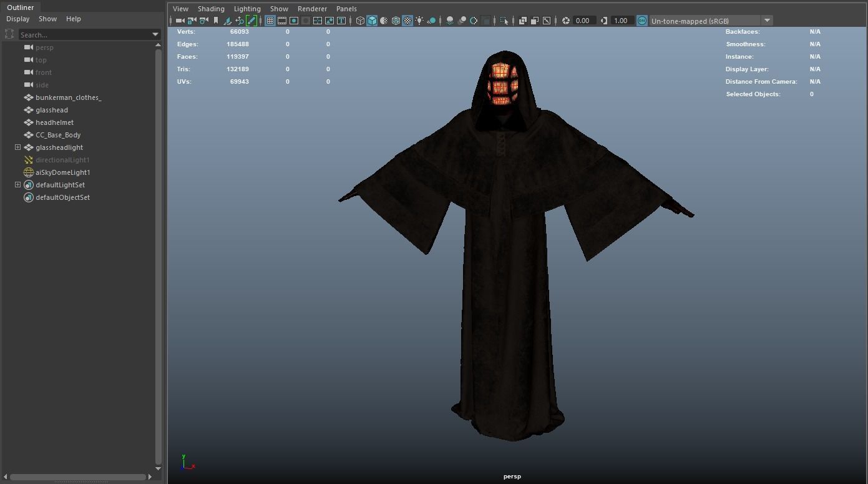Select bunkerman_clothes_ in the Outliner
868x484 pixels.
tap(68, 97)
